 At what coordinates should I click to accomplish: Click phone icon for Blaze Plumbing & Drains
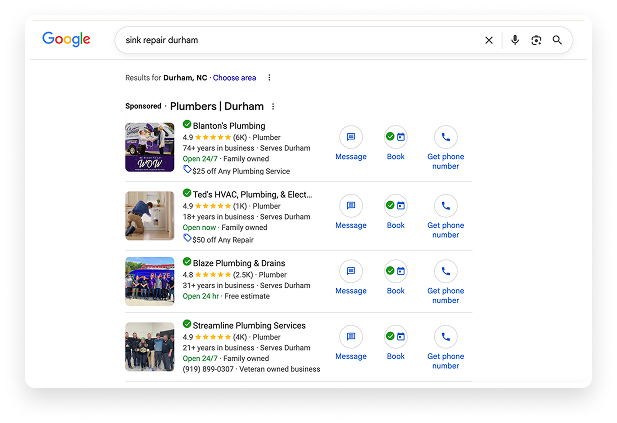coord(445,271)
